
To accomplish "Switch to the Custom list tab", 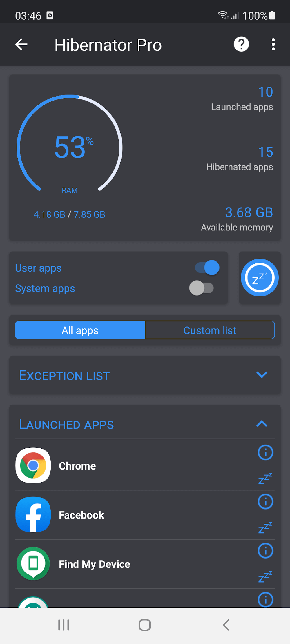I will [210, 330].
